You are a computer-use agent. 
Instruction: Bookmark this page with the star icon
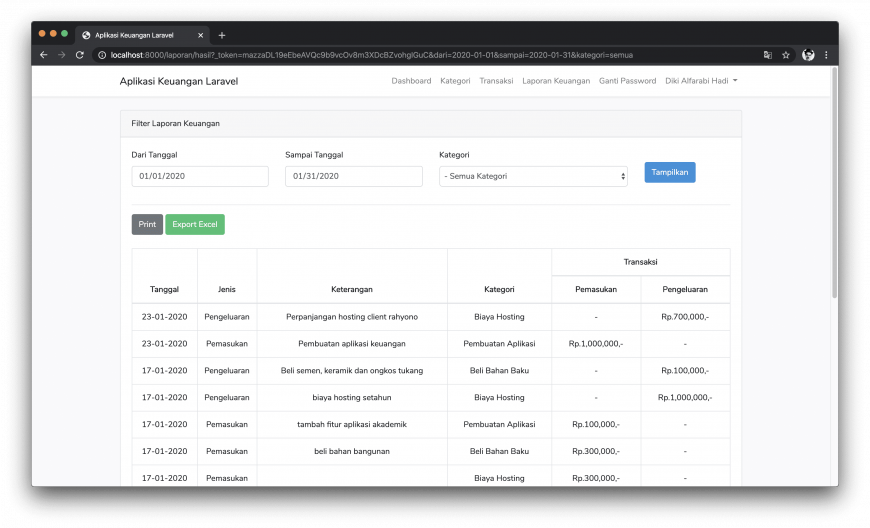pos(786,55)
